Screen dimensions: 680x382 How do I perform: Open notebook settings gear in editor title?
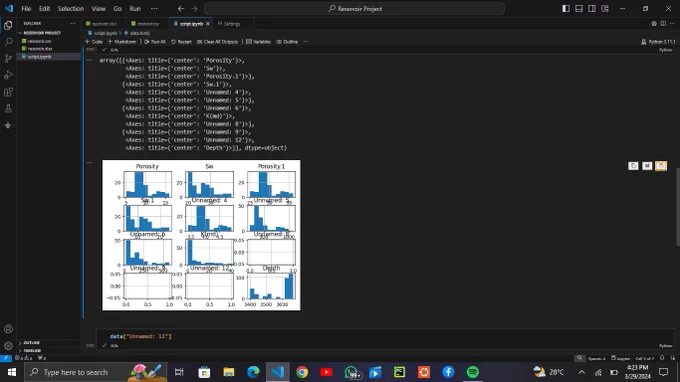pyautogui.click(x=654, y=24)
